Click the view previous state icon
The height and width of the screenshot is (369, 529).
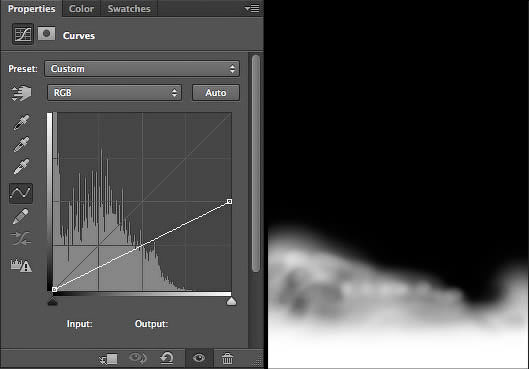138,358
